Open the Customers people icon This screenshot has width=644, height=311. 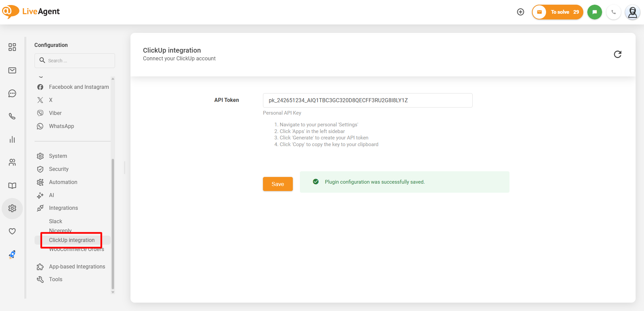pos(12,163)
